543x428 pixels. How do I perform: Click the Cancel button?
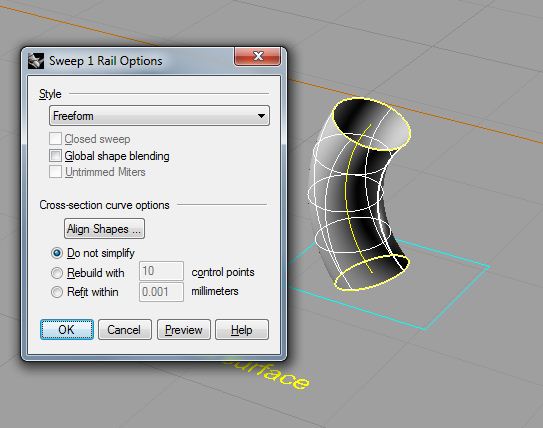coord(125,329)
